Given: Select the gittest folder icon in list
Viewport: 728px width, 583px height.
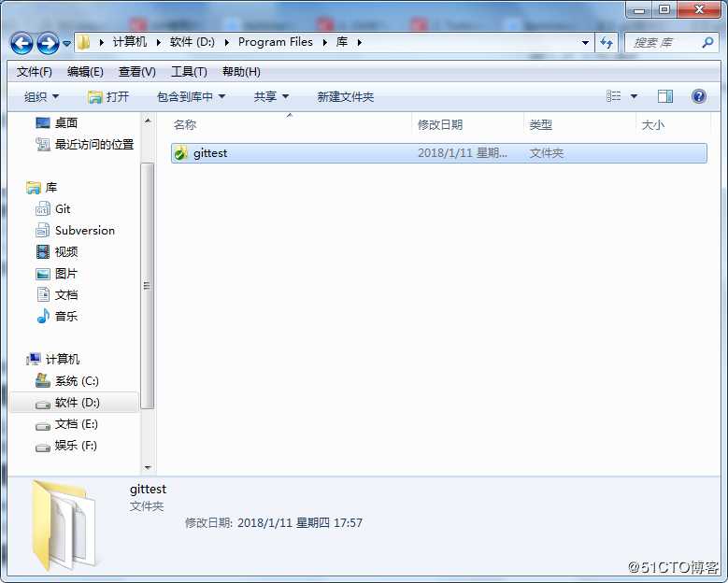Looking at the screenshot, I should 180,152.
